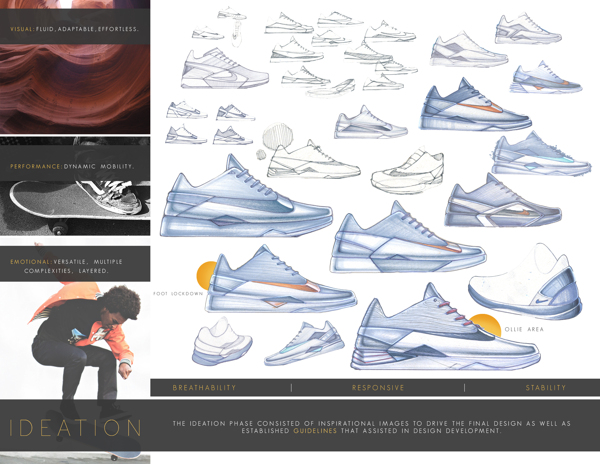600x464 pixels.
Task: Open the red canyon rock photo
Action: coord(75,89)
